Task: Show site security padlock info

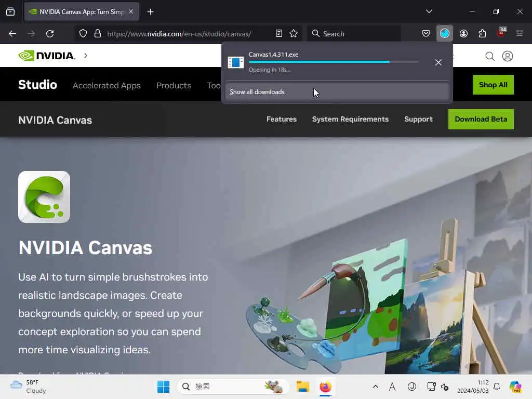Action: coord(98,34)
